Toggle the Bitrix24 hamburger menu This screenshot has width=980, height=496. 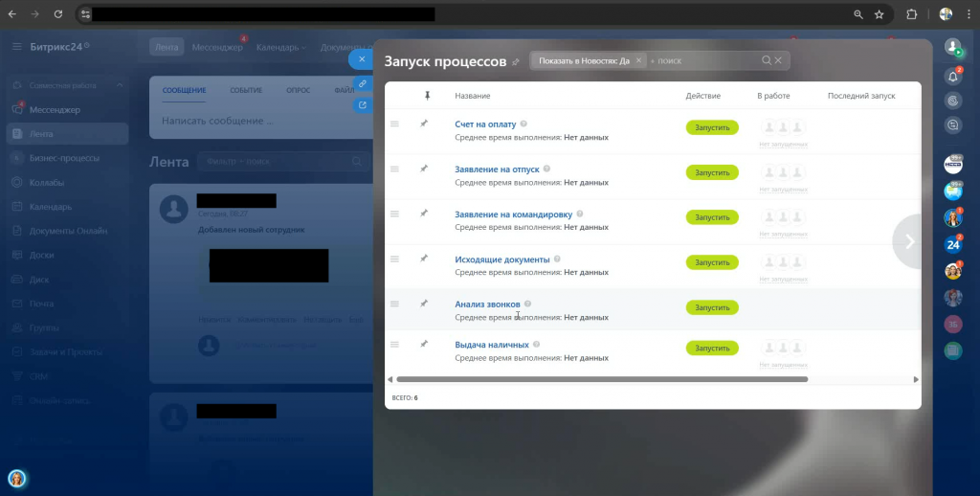coord(17,46)
